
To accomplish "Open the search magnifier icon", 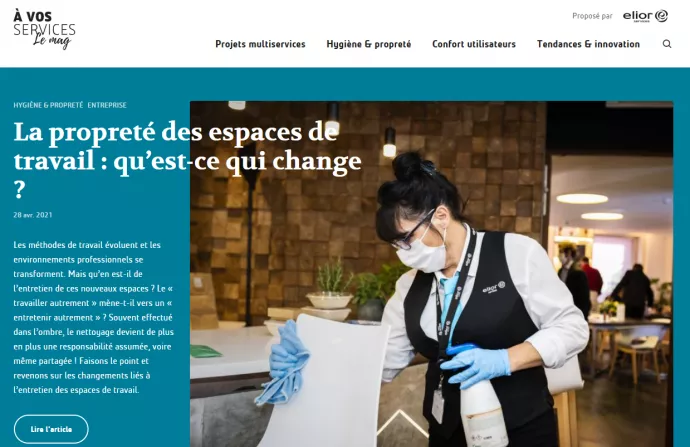I will point(667,44).
